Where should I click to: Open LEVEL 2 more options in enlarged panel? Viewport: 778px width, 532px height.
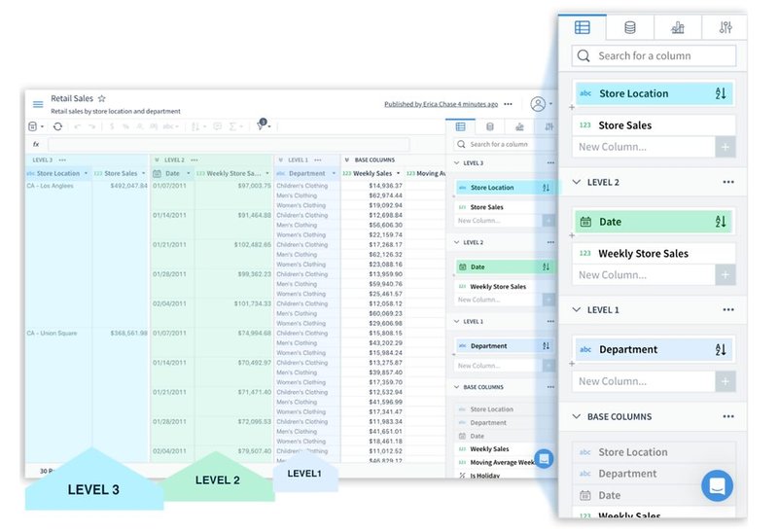coord(727,182)
